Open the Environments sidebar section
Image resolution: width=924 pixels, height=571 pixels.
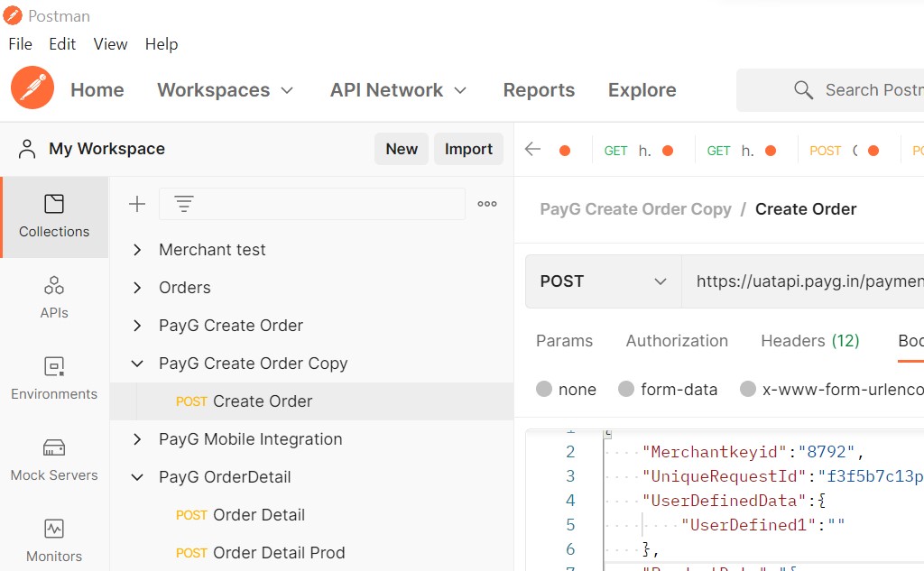pos(54,378)
